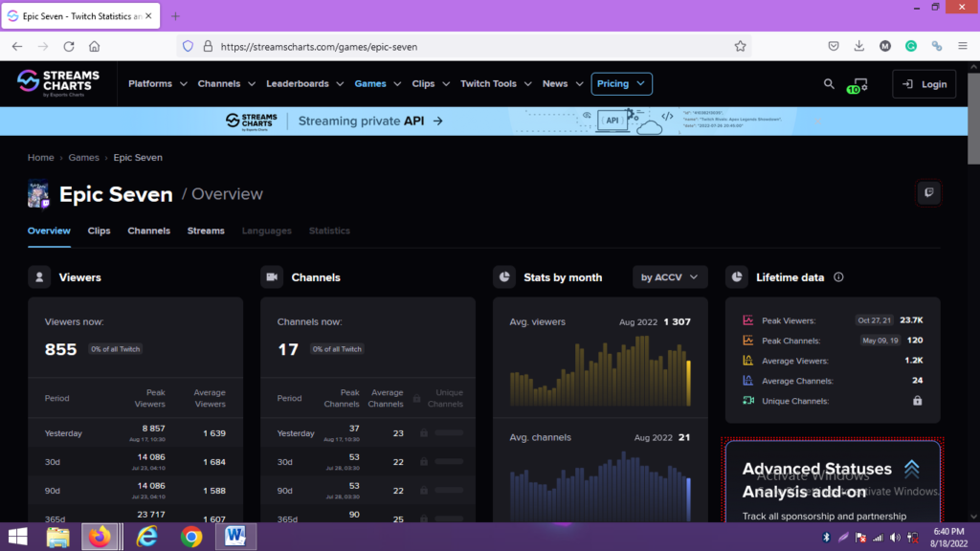Screen dimensions: 980x551
Task: Expand the Platforms menu
Action: 158,84
